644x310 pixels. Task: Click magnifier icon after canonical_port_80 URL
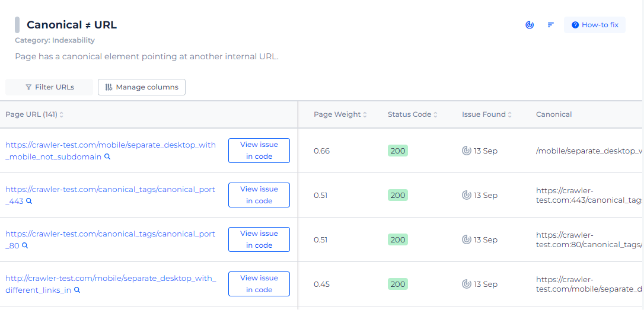coord(25,245)
